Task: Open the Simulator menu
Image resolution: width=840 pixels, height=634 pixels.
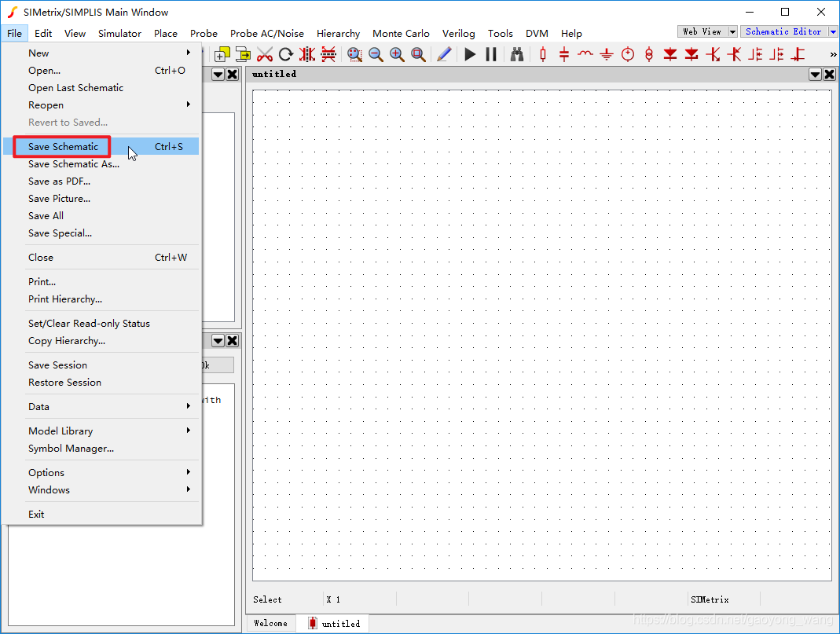Action: pos(119,33)
